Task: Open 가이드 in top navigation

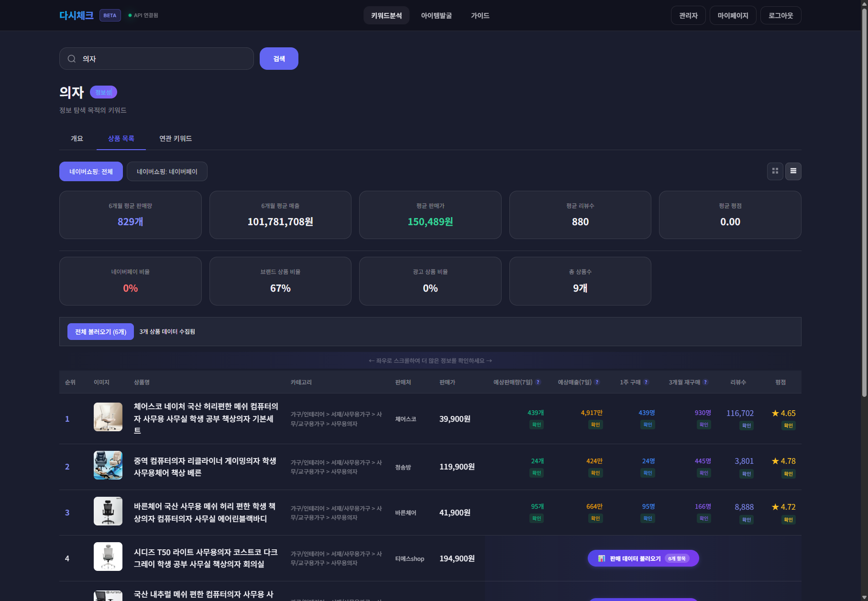Action: pos(480,16)
